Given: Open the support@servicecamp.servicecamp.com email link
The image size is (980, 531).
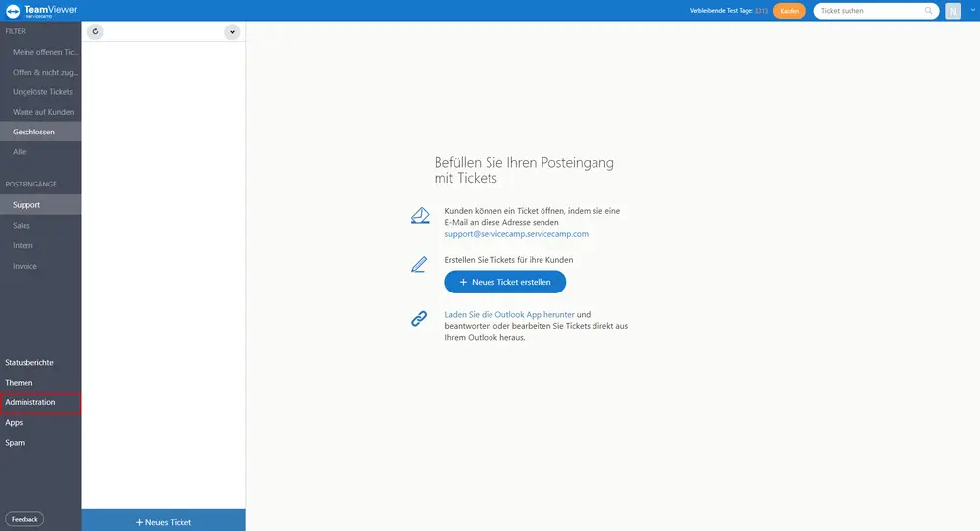Looking at the screenshot, I should click(x=516, y=234).
